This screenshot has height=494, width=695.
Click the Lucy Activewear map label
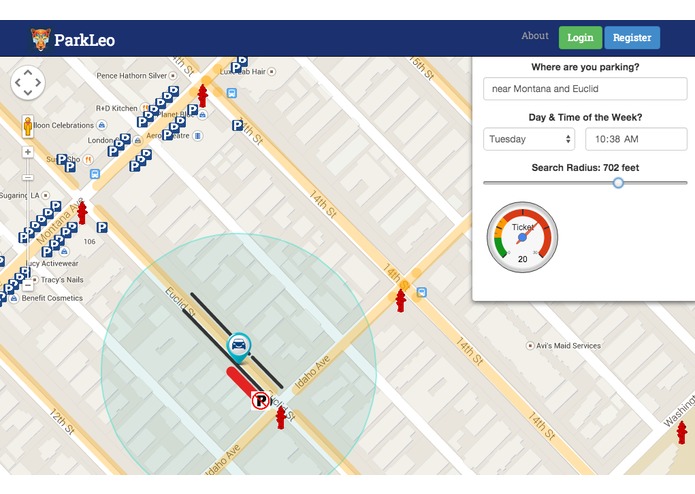[52, 264]
